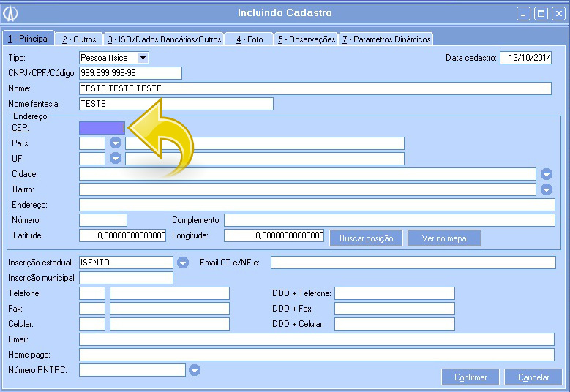Click the Ver no mapa button

tap(444, 238)
